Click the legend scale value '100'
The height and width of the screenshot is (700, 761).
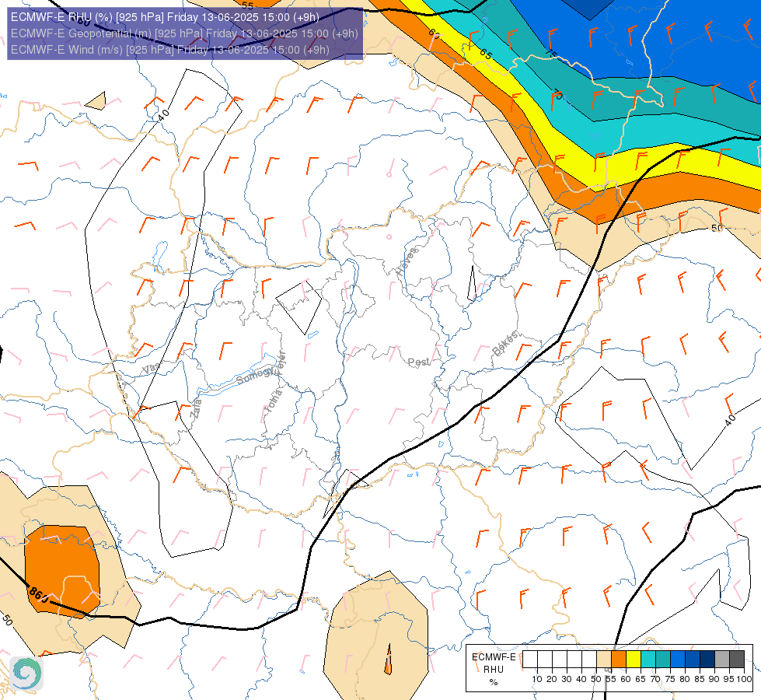pos(744,679)
